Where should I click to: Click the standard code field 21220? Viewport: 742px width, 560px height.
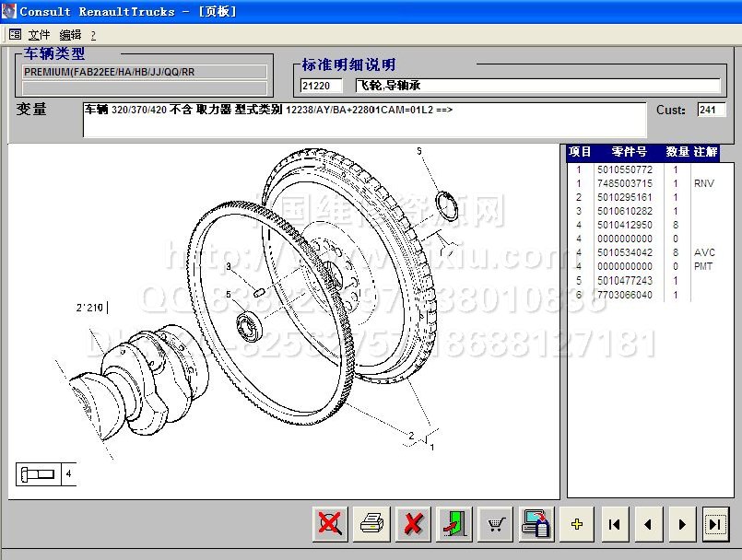[x=322, y=86]
